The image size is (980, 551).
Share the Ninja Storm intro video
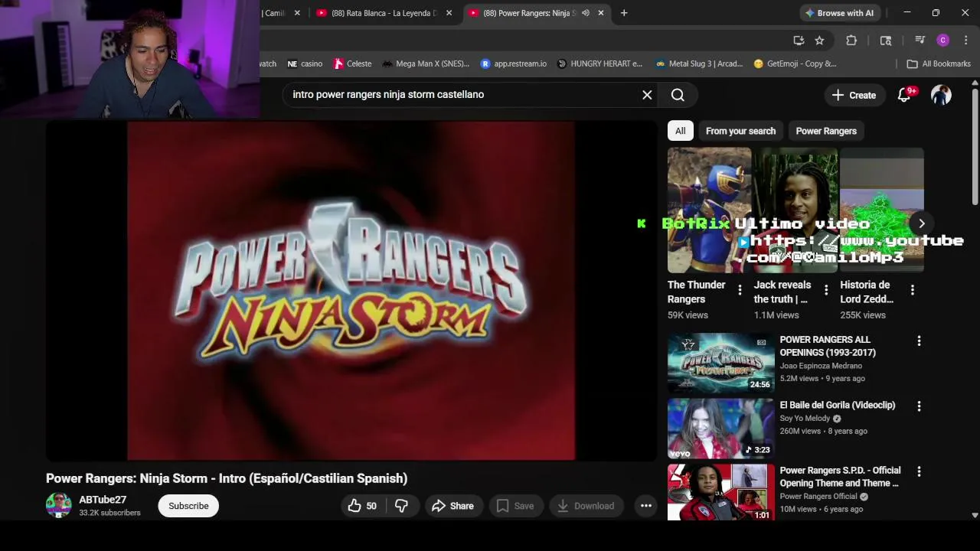[452, 506]
